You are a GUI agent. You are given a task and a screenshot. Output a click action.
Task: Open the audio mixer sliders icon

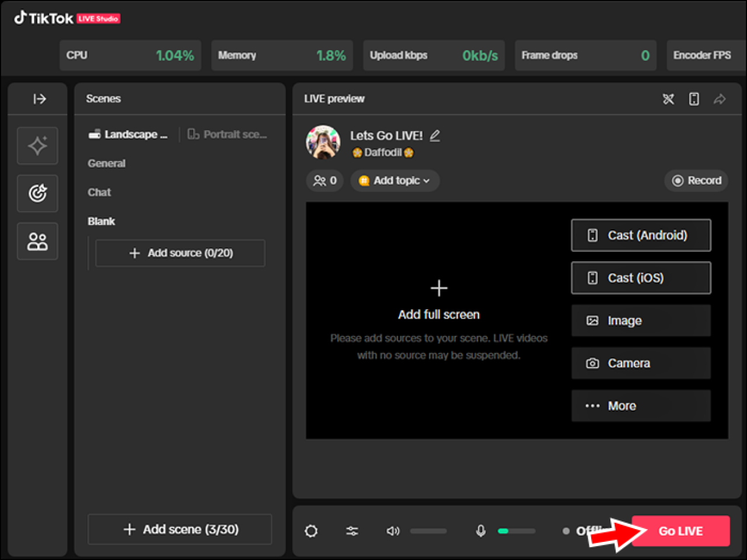[352, 531]
